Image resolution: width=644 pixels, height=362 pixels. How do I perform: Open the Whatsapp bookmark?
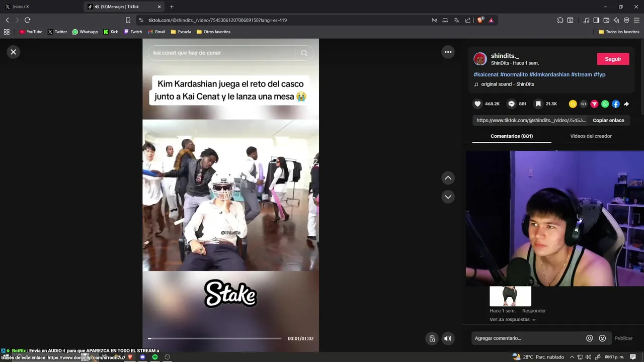coord(85,32)
